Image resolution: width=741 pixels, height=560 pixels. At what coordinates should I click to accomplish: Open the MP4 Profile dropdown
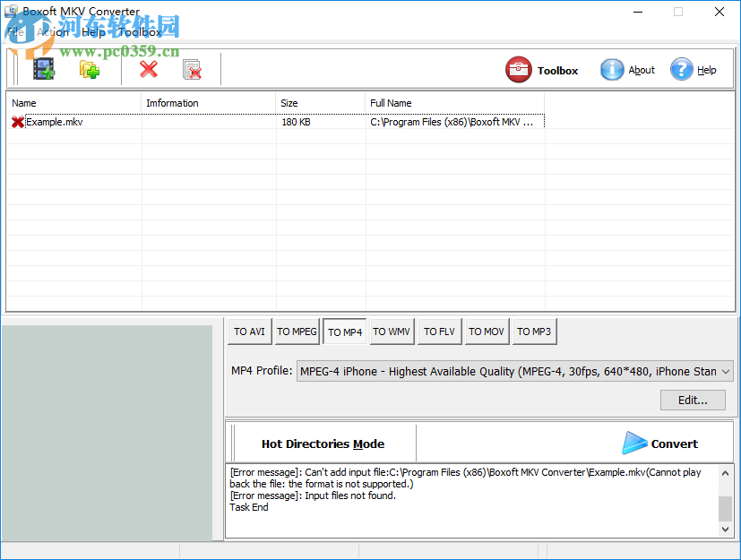722,371
